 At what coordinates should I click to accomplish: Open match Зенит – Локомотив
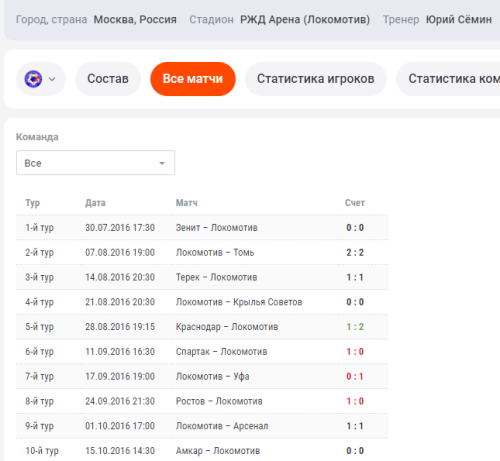click(217, 228)
